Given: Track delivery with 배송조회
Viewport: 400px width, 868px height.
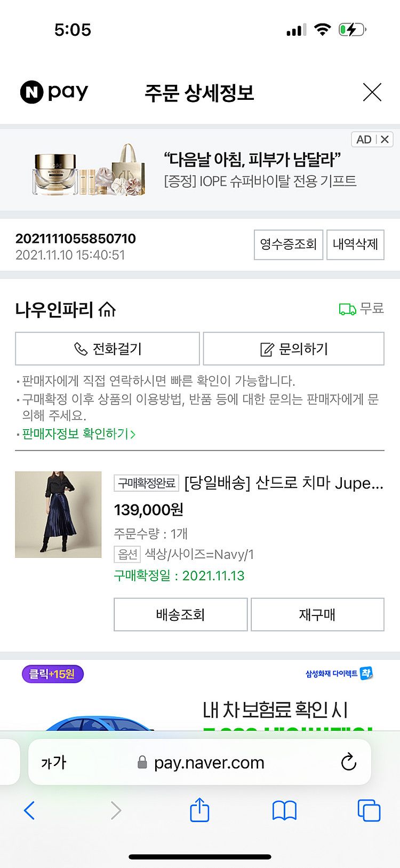Looking at the screenshot, I should pyautogui.click(x=180, y=614).
